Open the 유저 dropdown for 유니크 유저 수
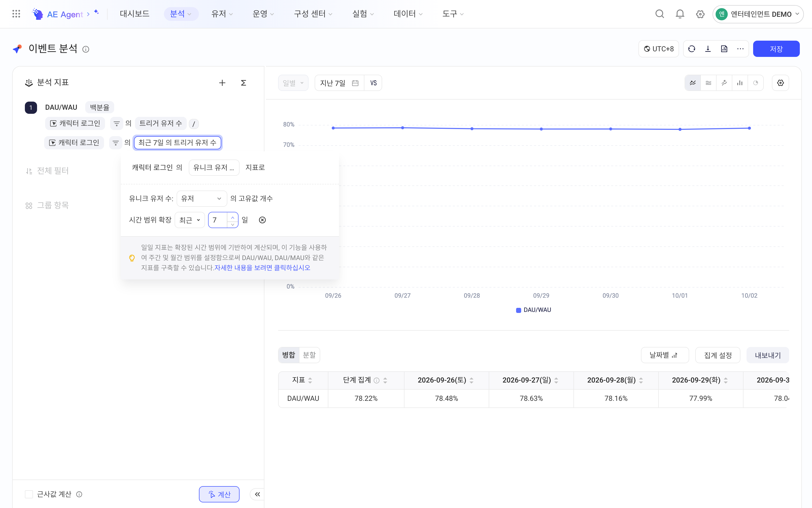 point(202,199)
